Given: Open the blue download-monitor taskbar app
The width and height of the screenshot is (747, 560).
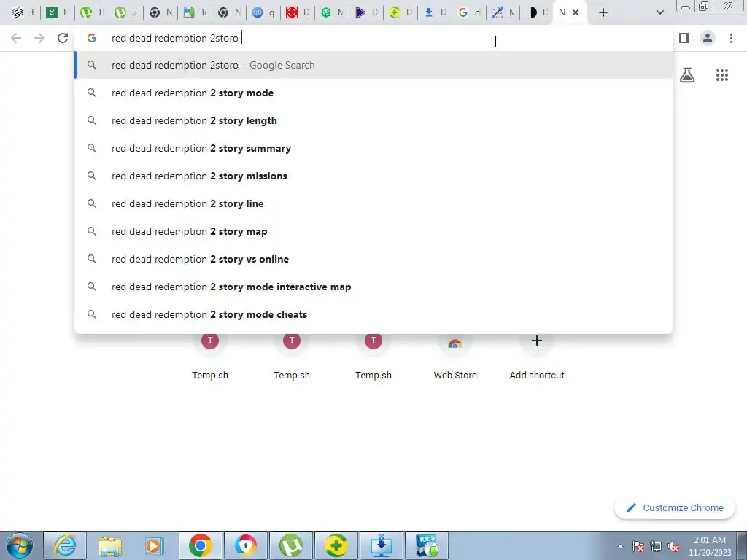Looking at the screenshot, I should click(x=382, y=545).
